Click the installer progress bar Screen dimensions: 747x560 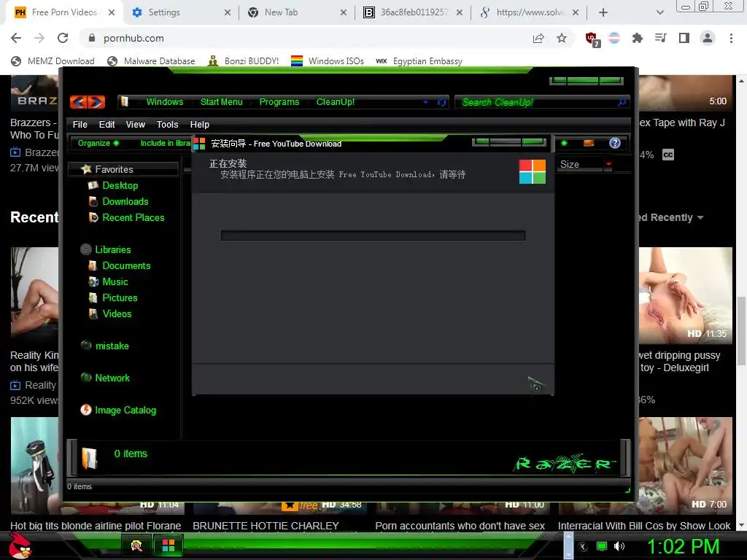coord(373,236)
